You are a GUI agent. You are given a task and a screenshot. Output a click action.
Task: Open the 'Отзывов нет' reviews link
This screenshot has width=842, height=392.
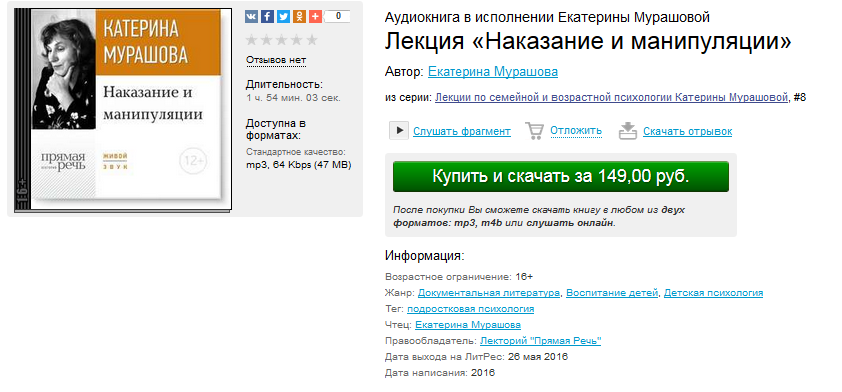coord(276,60)
